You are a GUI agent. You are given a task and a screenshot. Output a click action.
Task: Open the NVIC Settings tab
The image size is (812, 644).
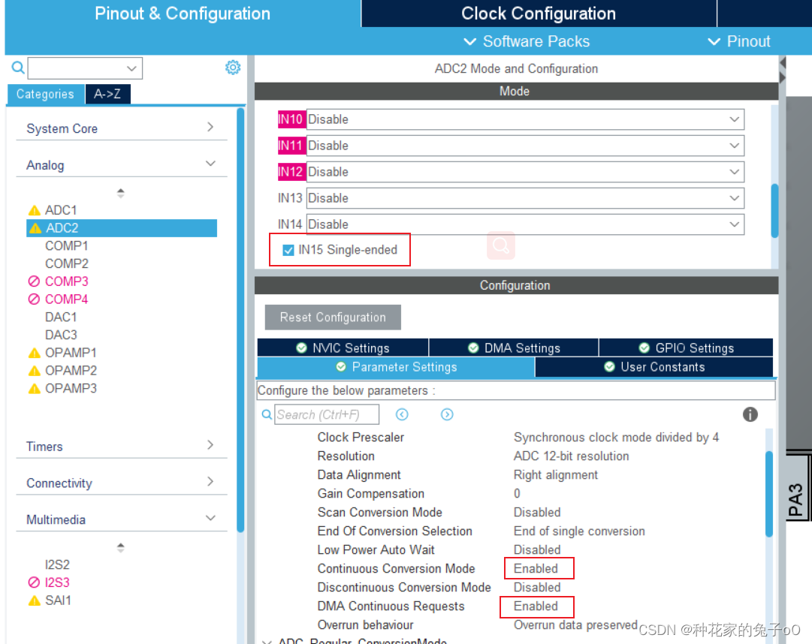[343, 348]
